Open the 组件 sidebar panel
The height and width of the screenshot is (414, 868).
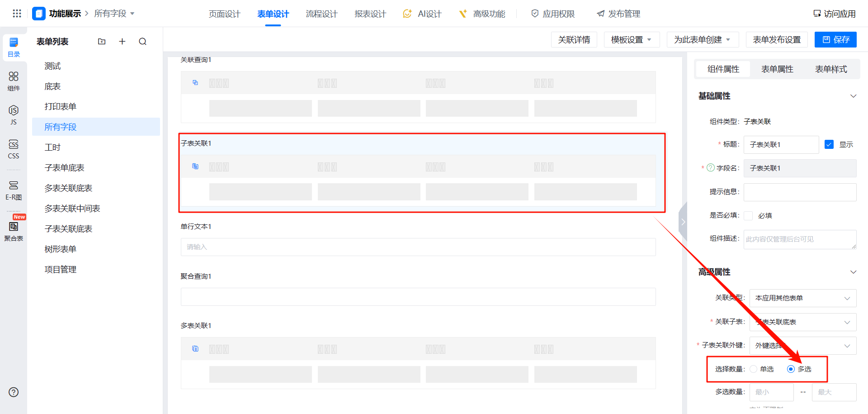coord(14,81)
